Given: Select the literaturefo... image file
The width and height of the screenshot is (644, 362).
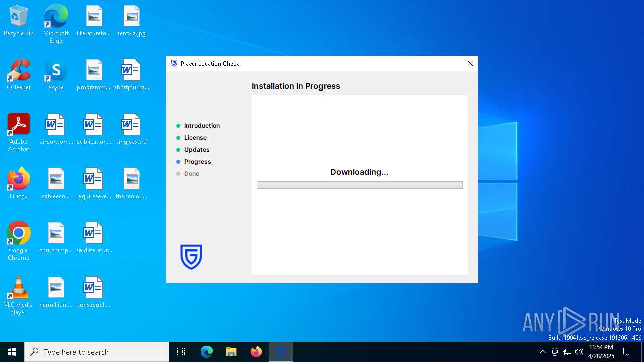Looking at the screenshot, I should tap(94, 21).
